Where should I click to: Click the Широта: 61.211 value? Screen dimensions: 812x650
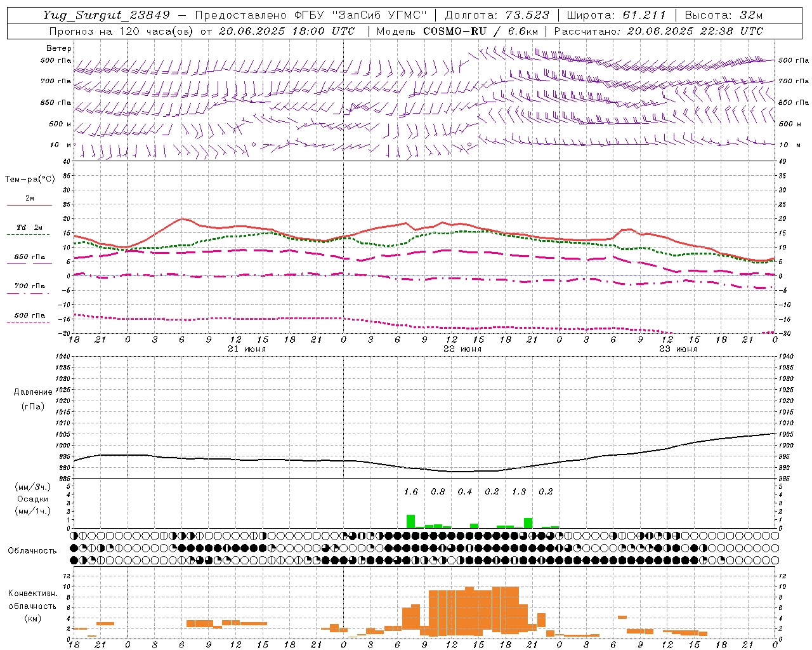tap(616, 15)
